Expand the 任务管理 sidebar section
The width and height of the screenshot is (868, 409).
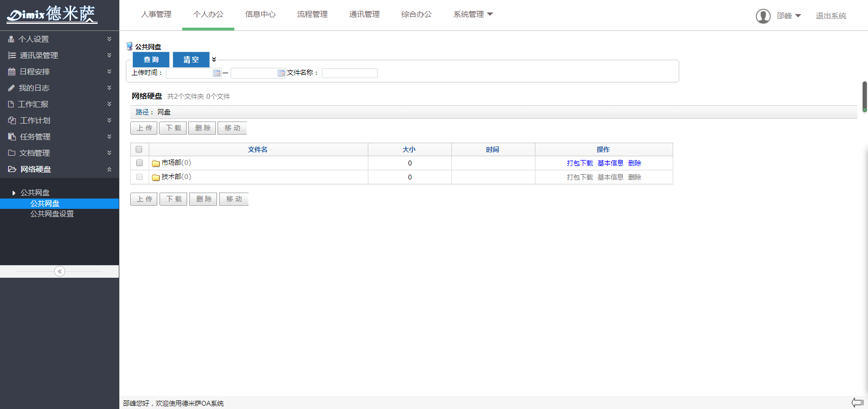point(109,137)
